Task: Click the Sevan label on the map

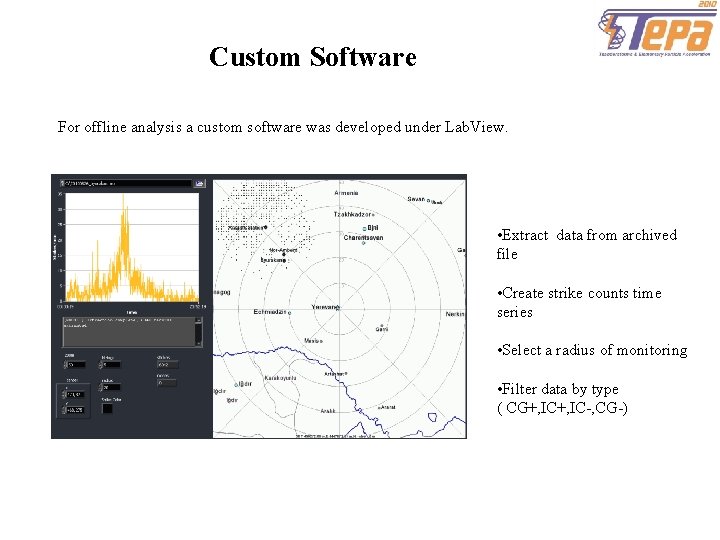Action: pos(416,199)
